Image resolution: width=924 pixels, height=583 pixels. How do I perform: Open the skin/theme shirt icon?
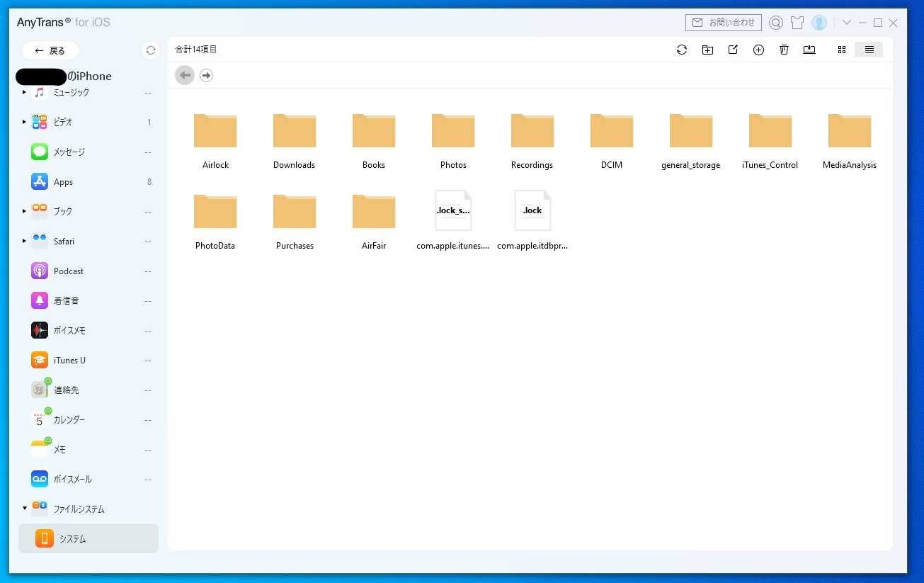(x=797, y=23)
